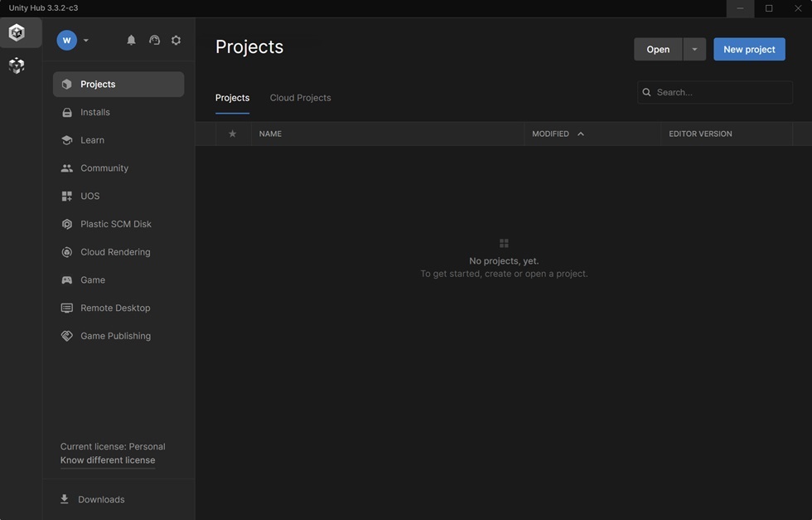Click the support headset icon
Image resolution: width=812 pixels, height=520 pixels.
(154, 40)
